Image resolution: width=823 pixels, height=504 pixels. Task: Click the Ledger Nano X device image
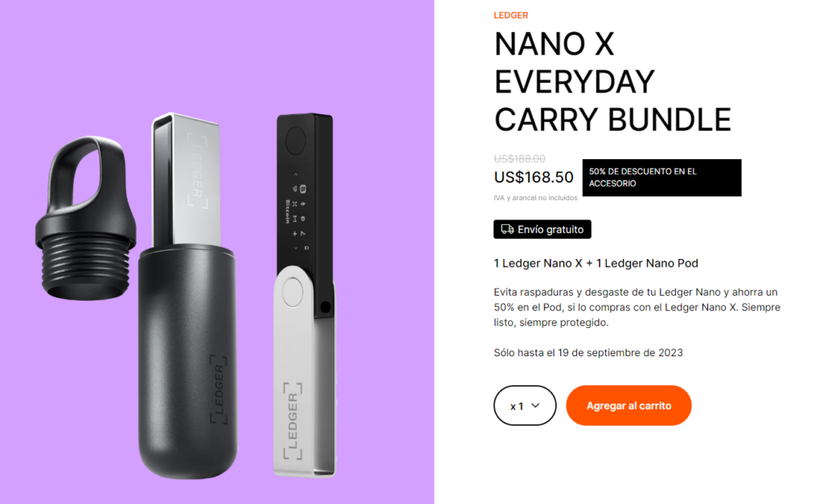click(x=305, y=294)
